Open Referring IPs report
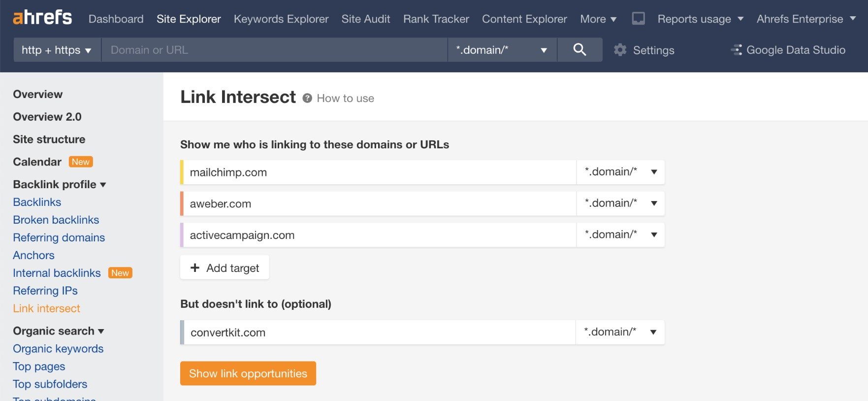868x401 pixels. (45, 291)
